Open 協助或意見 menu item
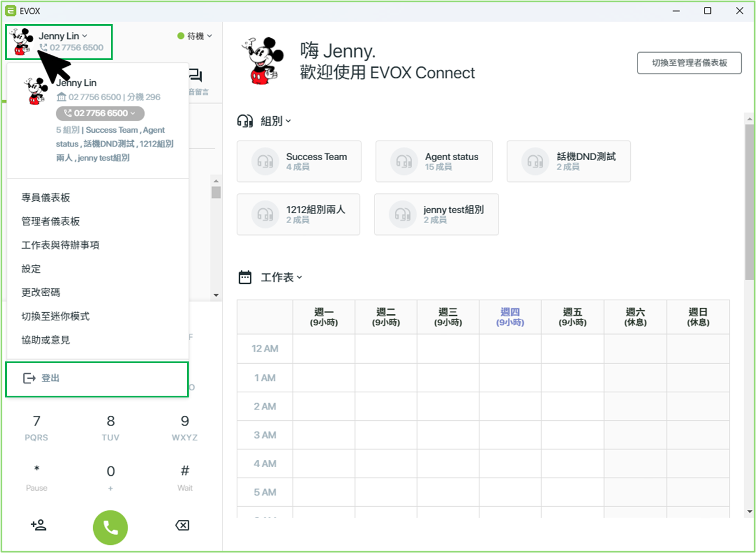This screenshot has height=553, width=756. click(46, 340)
